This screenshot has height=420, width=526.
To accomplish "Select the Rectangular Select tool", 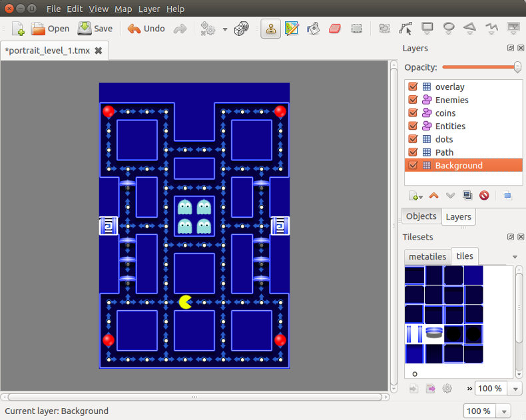I will (357, 29).
